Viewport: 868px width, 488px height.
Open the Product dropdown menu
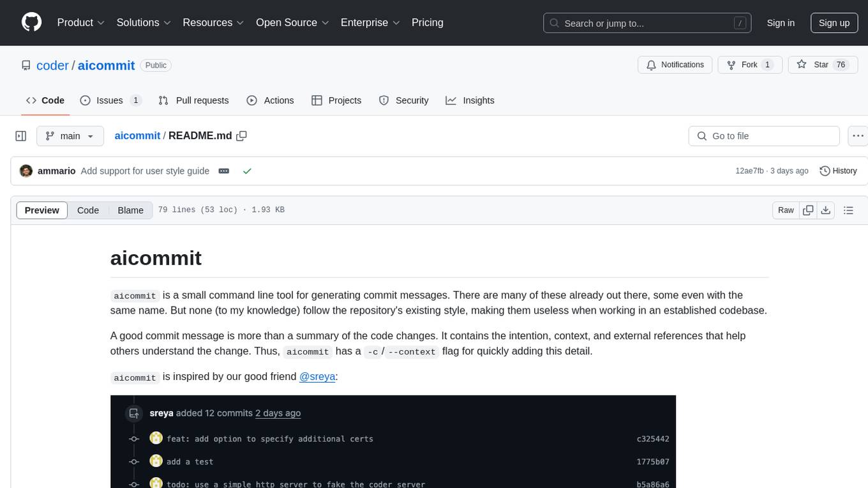(x=81, y=22)
